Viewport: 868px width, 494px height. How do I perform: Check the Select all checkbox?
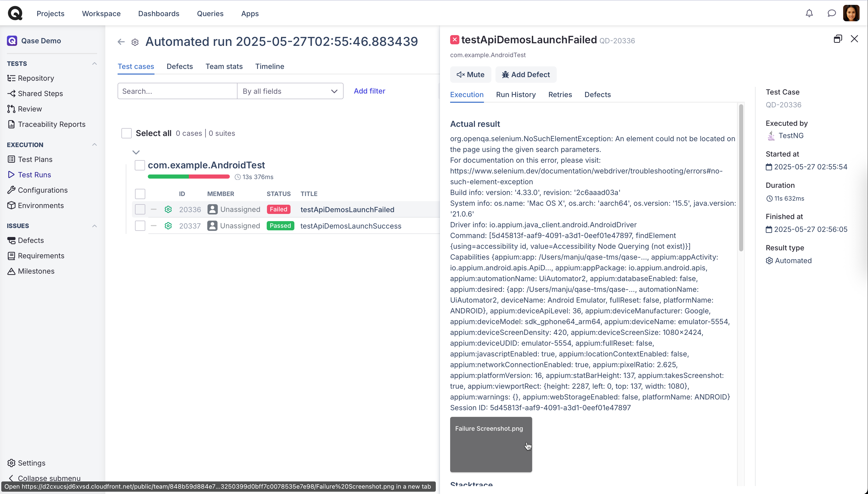pyautogui.click(x=127, y=133)
